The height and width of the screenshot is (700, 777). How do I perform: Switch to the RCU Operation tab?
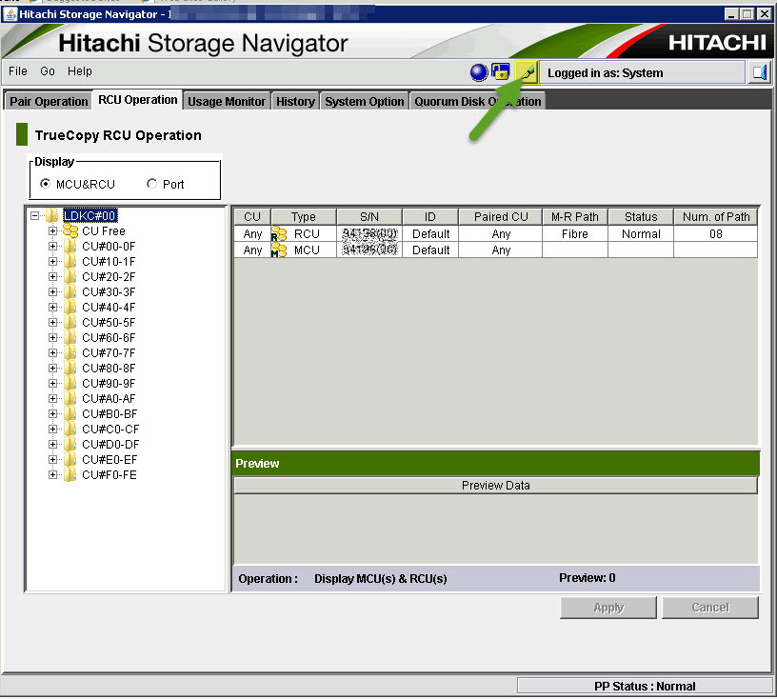click(137, 100)
